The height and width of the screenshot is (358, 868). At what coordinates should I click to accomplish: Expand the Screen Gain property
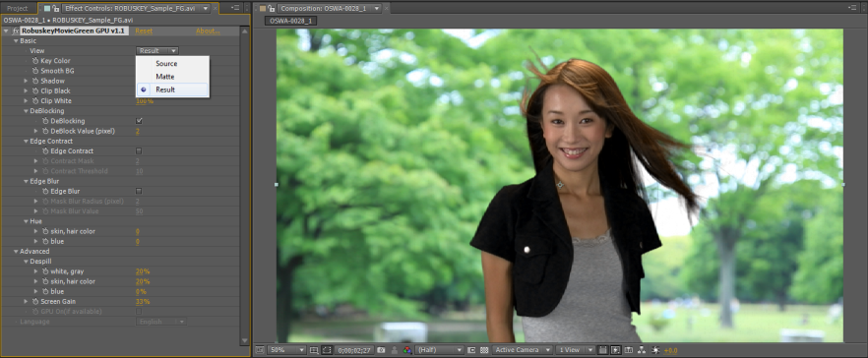click(26, 302)
